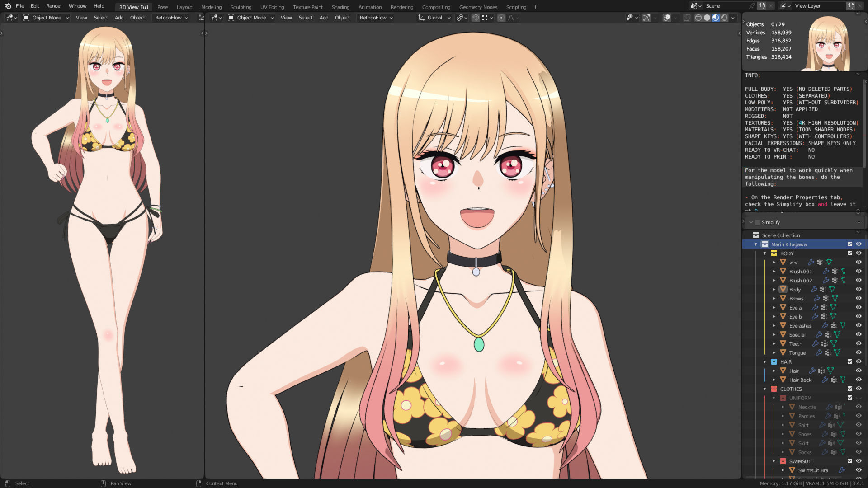Viewport: 868px width, 488px height.
Task: Open the Window menu
Action: (77, 6)
